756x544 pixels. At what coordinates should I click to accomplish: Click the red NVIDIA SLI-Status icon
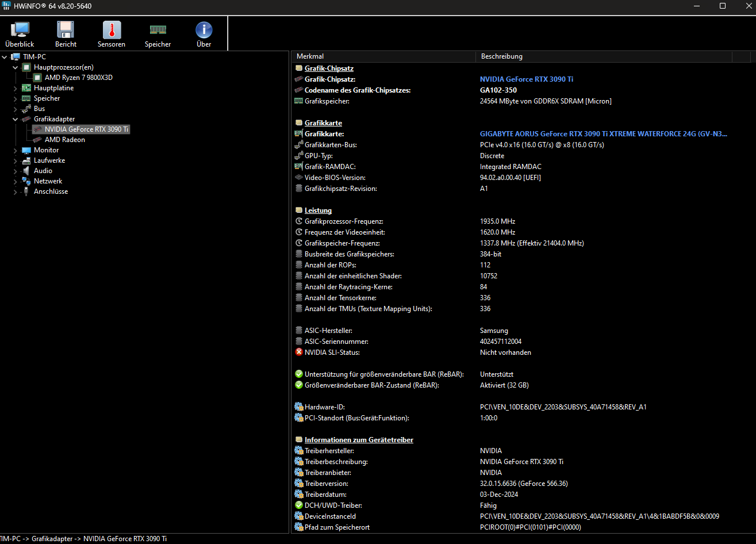click(x=298, y=353)
